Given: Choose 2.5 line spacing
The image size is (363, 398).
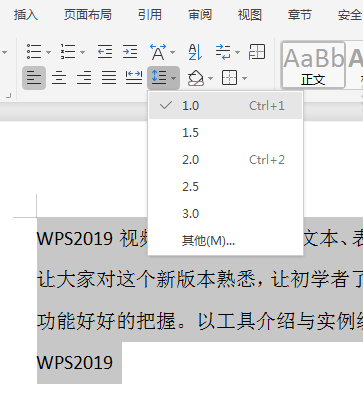Looking at the screenshot, I should tap(226, 187).
